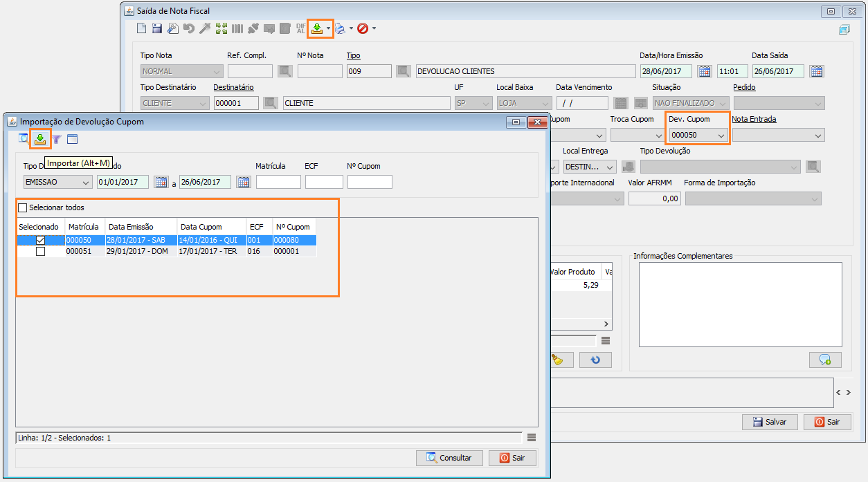This screenshot has width=868, height=482.
Task: Open the calendar for end date 26/06/2017
Action: (244, 182)
